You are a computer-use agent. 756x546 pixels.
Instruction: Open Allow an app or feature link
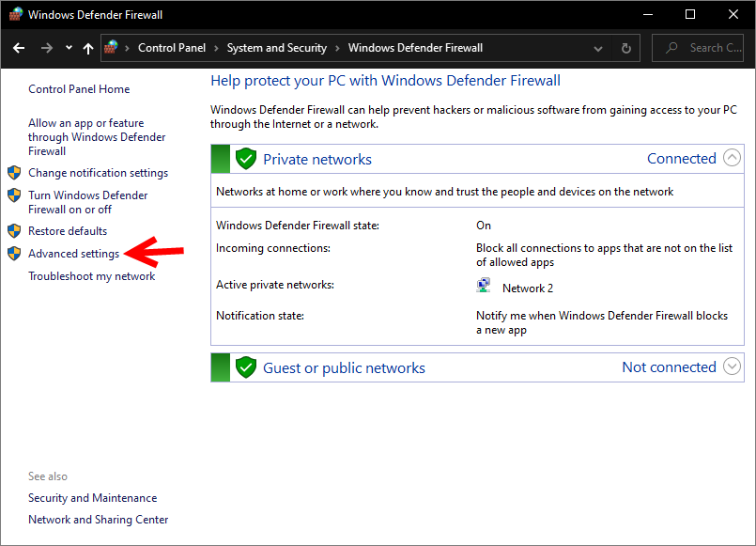coord(97,137)
